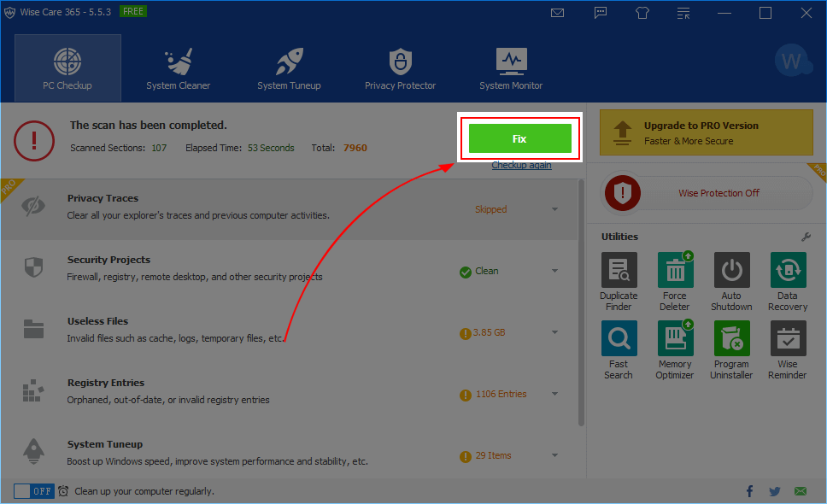Click the results list vertical scrollbar
This screenshot has width=827, height=504.
tap(582, 299)
